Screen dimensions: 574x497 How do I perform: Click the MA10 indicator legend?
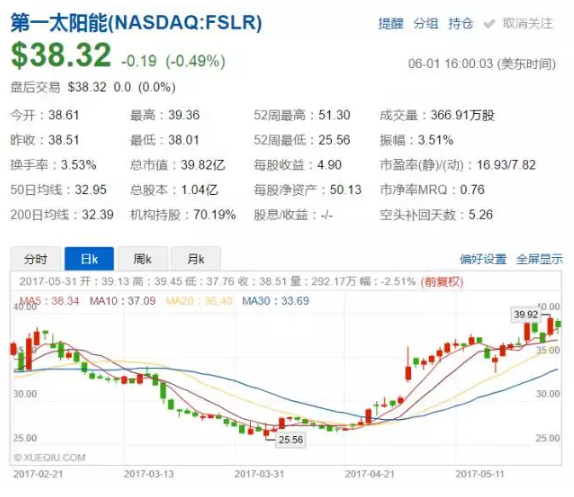[x=123, y=301]
